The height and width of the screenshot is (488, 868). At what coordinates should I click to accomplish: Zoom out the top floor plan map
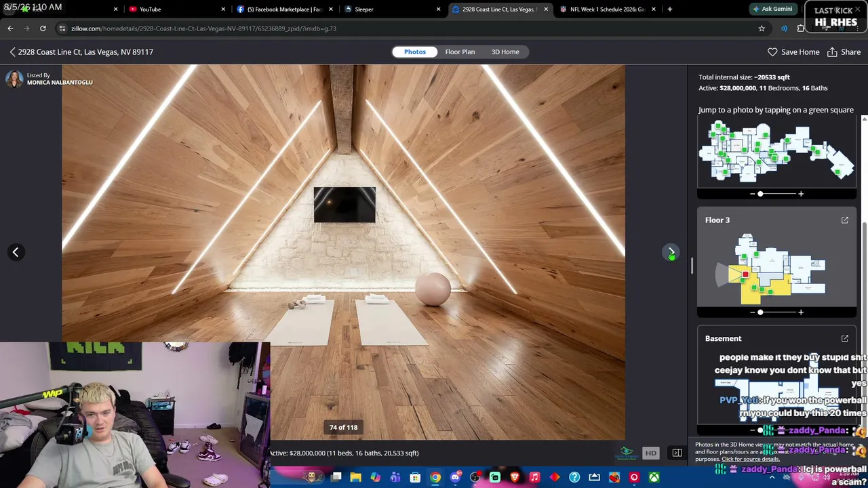coord(752,194)
